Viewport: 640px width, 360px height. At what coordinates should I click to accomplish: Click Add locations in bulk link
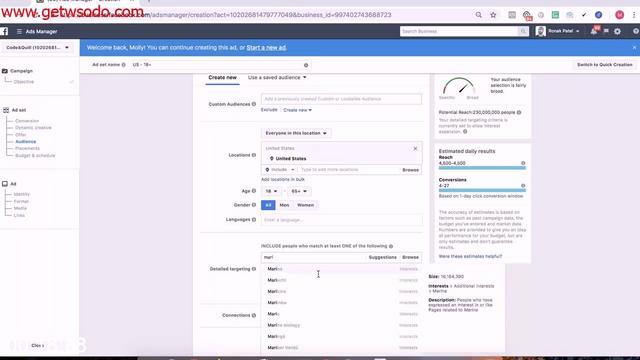[x=283, y=180]
